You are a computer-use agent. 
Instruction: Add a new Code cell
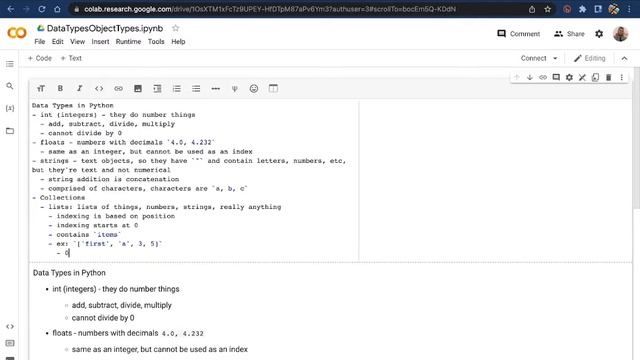pos(40,58)
